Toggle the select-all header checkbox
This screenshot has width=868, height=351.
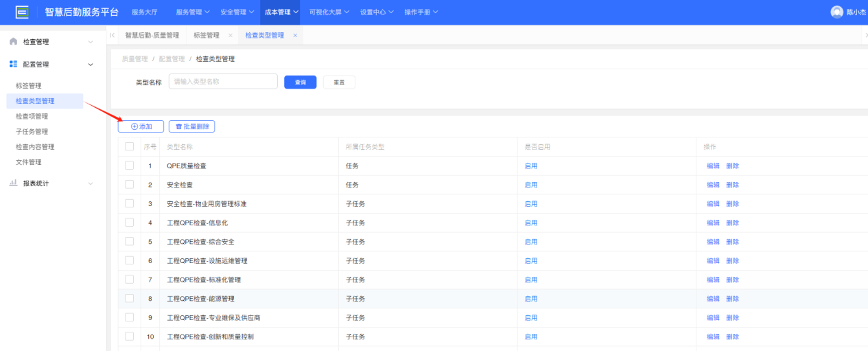[x=130, y=146]
